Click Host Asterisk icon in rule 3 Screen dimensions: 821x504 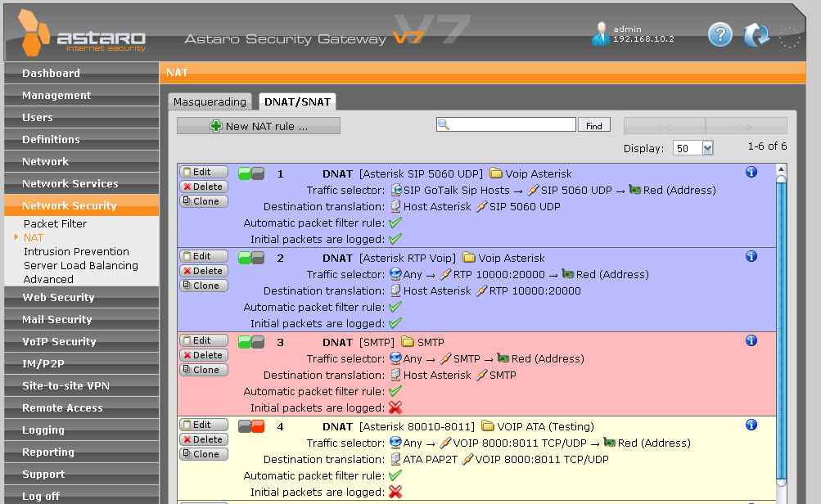tap(396, 375)
